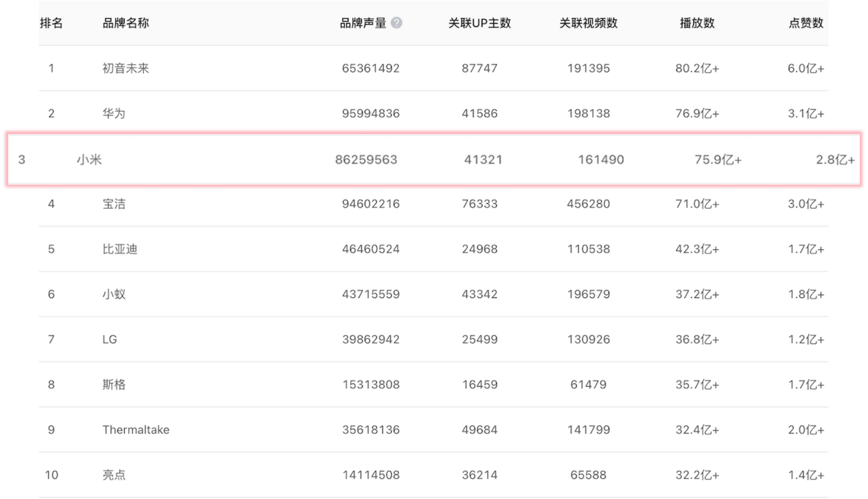The image size is (868, 499).
Task: Click like count 6.0亿+
Action: click(806, 68)
